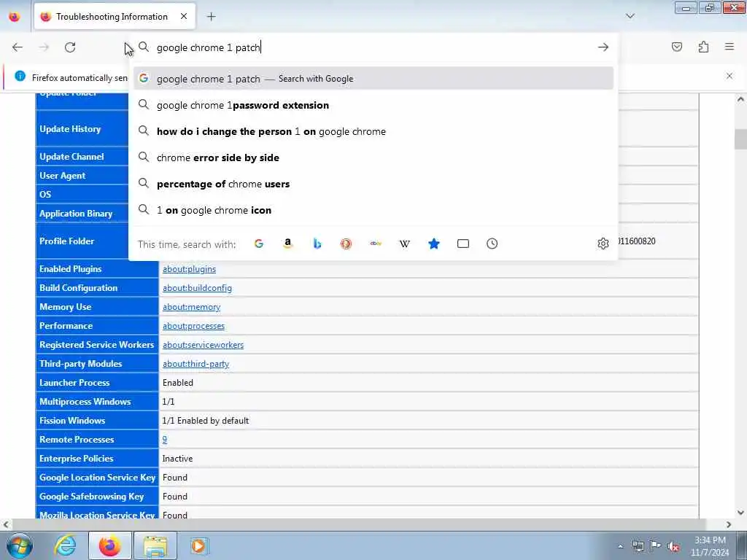Open the about:memory link
This screenshot has height=560, width=747.
pos(192,307)
